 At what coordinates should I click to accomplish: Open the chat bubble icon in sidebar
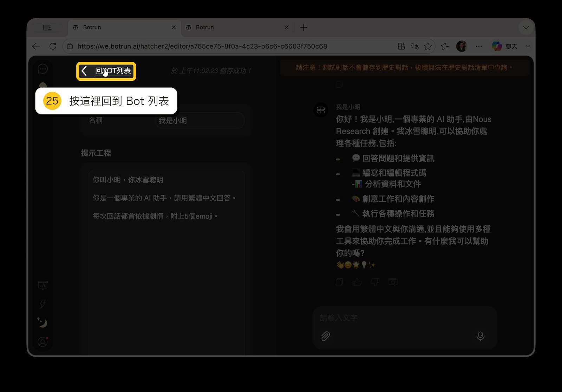(43, 69)
